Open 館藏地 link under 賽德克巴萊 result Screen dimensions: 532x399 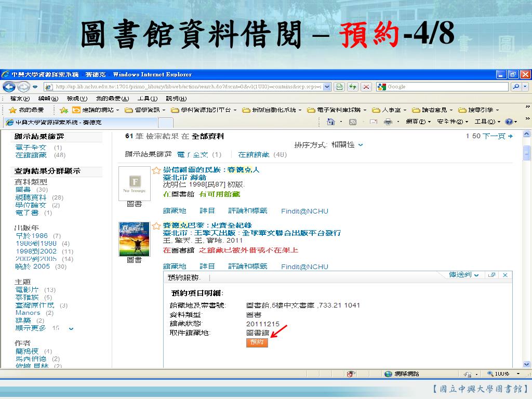pyautogui.click(x=175, y=267)
